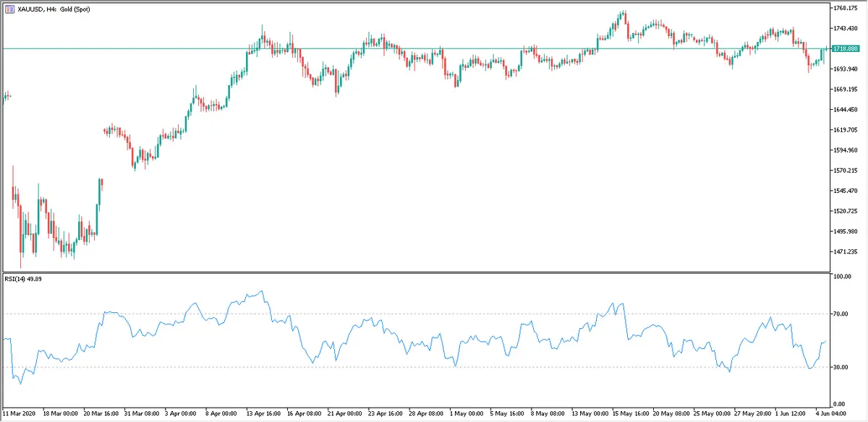Click the 15 May 16:00 time label
This screenshot has height=422, width=868.
click(630, 414)
